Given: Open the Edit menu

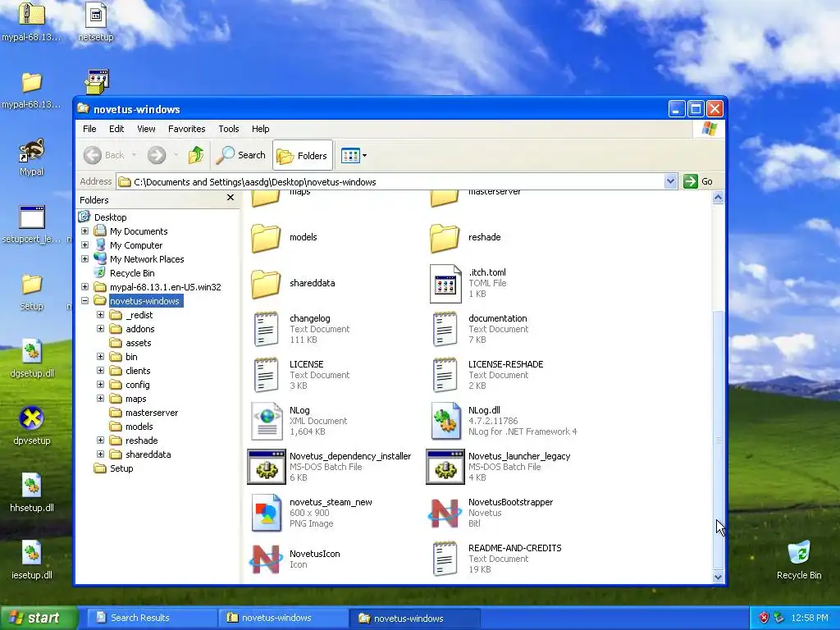Looking at the screenshot, I should coord(116,129).
